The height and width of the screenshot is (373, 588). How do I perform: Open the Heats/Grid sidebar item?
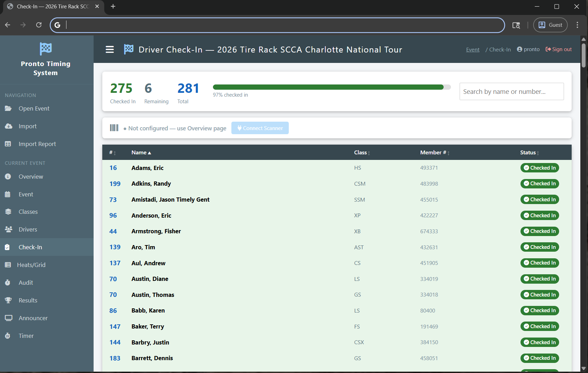coord(31,265)
